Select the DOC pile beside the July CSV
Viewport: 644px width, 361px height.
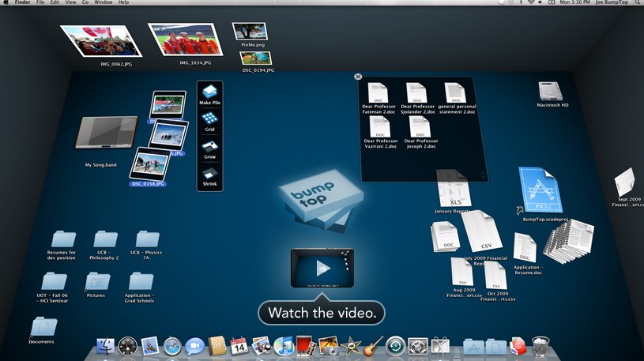point(445,236)
